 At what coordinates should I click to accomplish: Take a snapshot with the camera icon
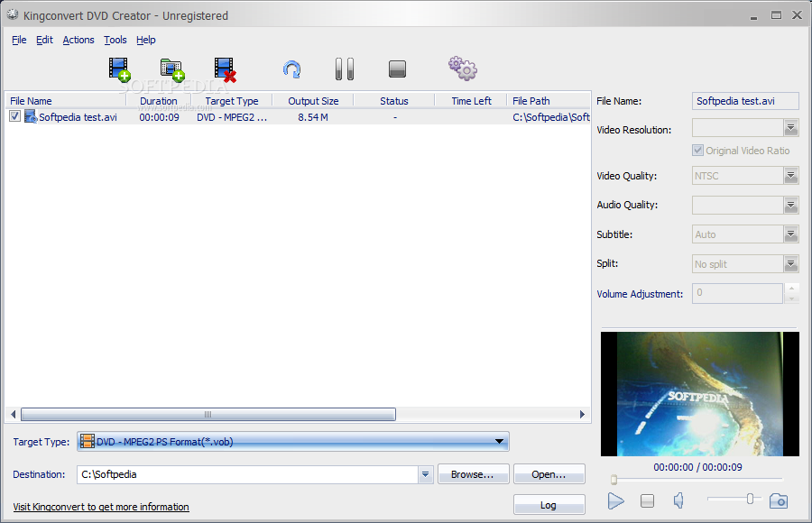tap(779, 500)
